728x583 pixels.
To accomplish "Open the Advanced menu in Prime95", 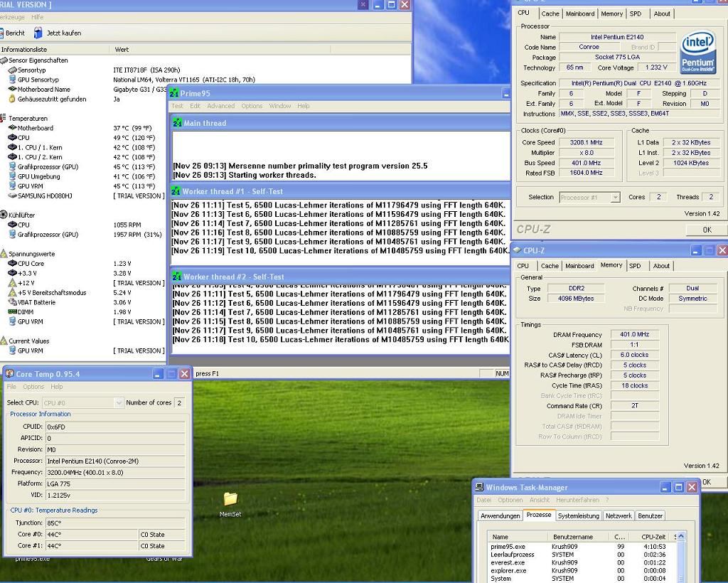I will (220, 106).
